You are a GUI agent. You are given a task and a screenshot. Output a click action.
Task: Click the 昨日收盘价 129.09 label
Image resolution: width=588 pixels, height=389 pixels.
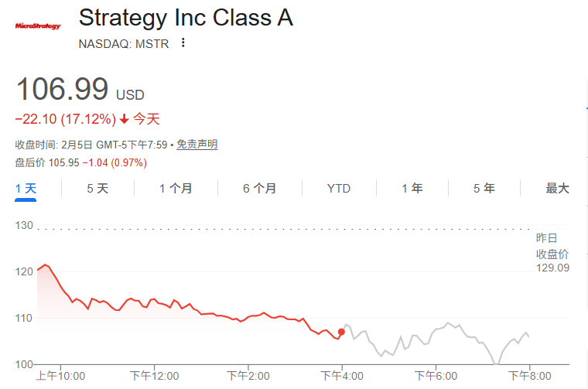552,253
